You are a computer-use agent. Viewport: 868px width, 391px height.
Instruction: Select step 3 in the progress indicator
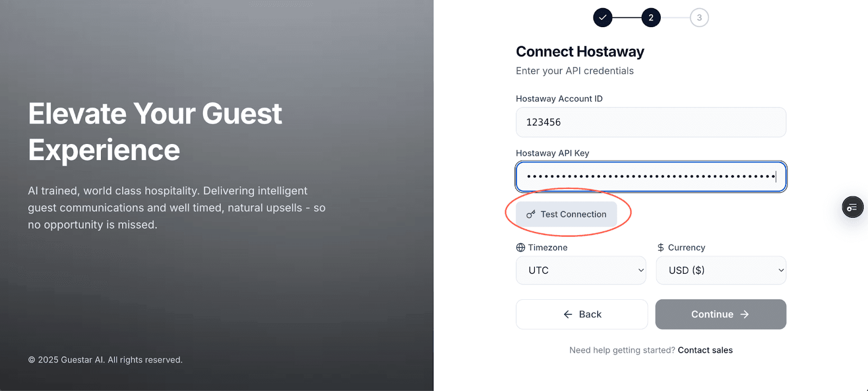(x=699, y=17)
